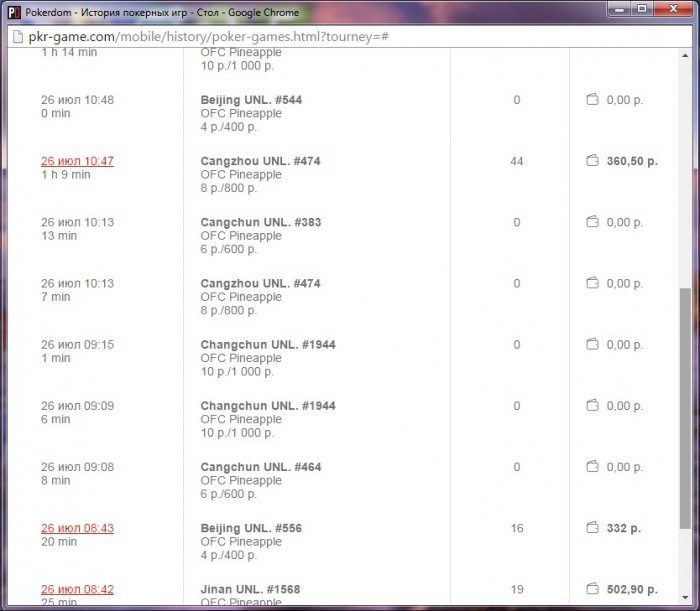
Task: Click the wallet icon next to 502,90 р.
Action: [592, 589]
